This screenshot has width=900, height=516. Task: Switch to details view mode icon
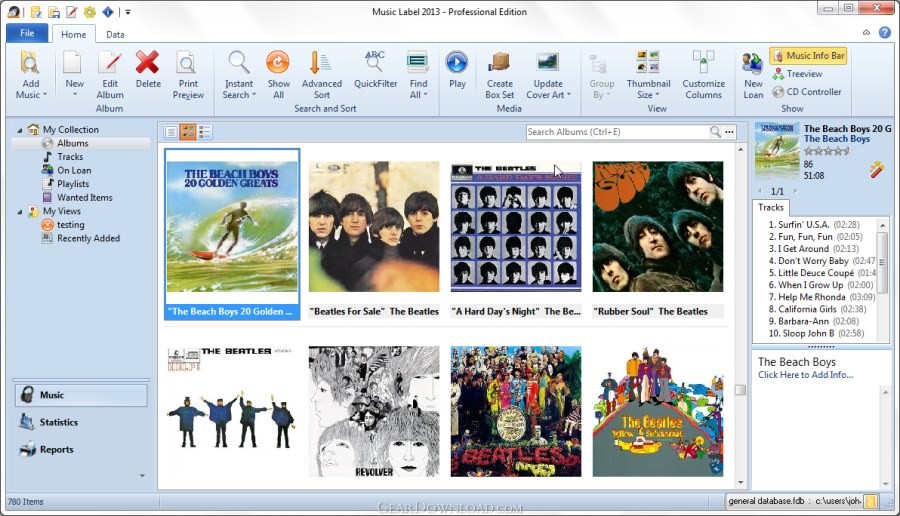click(204, 132)
